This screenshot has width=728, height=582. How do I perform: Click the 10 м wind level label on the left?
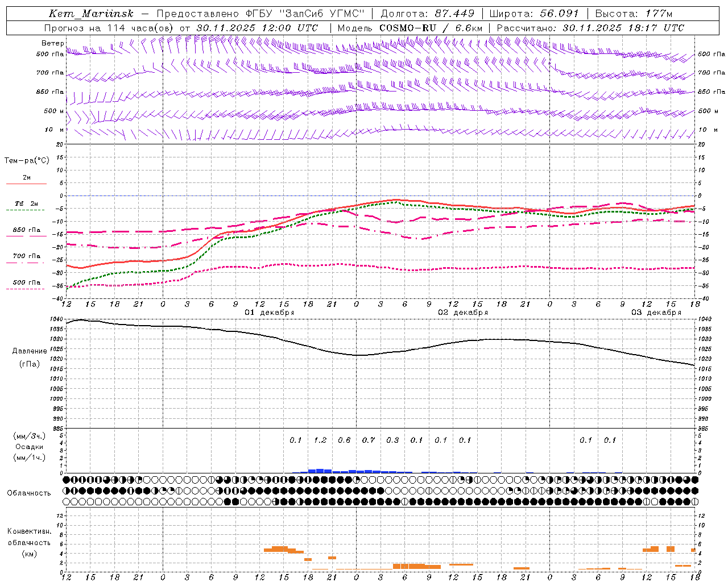coord(55,130)
